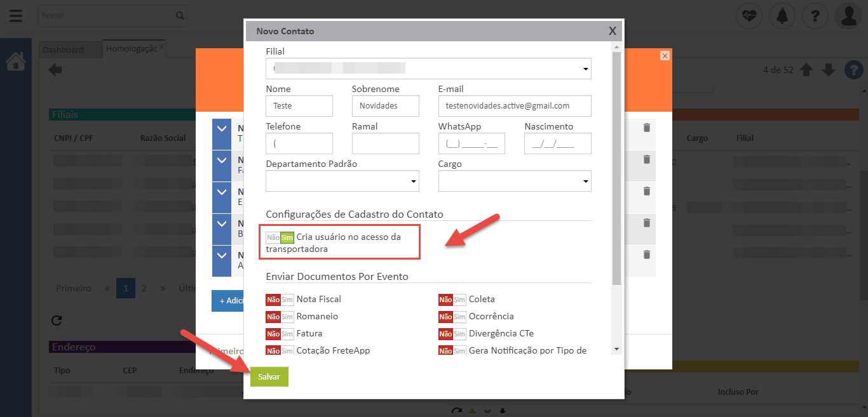The image size is (868, 417).
Task: Close the Novo Contato dialog
Action: [x=612, y=30]
